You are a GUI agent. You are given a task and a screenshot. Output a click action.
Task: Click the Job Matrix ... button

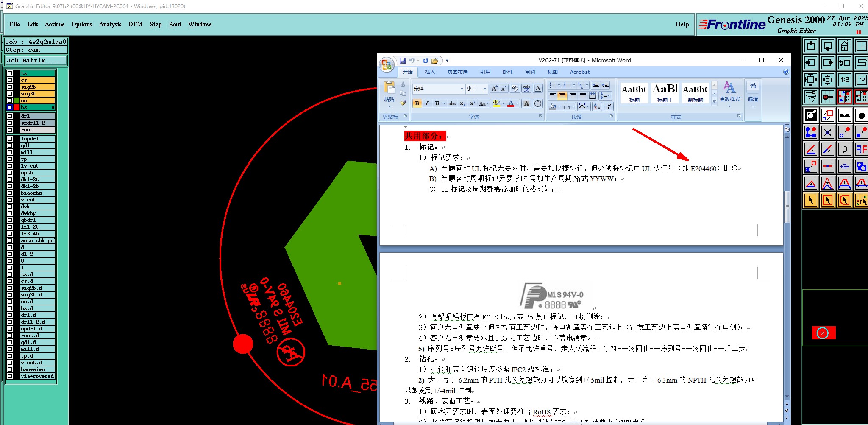[36, 60]
